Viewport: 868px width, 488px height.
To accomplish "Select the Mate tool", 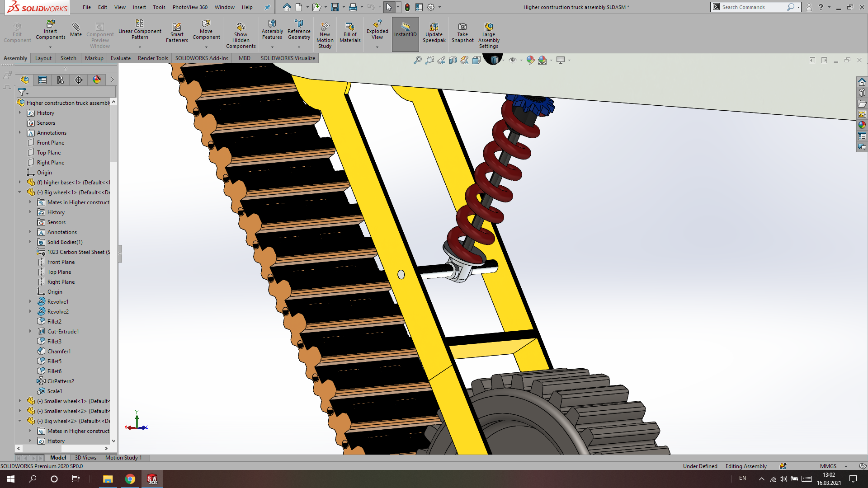I will pyautogui.click(x=76, y=30).
